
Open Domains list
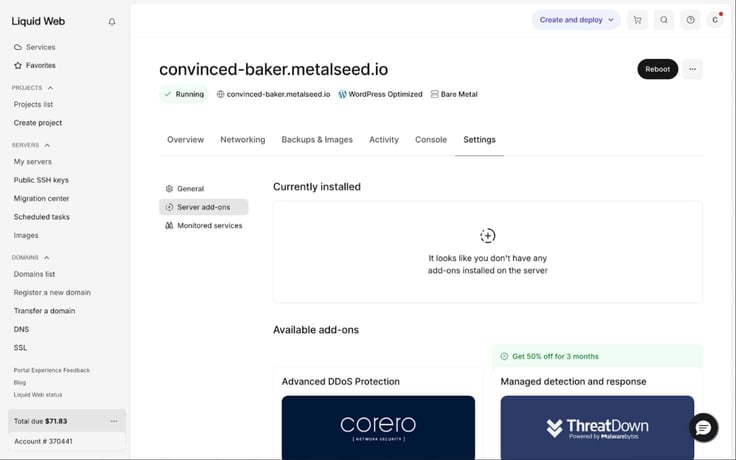pyautogui.click(x=34, y=274)
